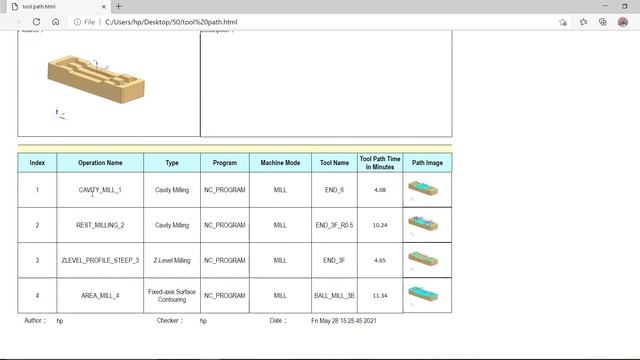Select the ZLEVEL_PROFILE_STEEP_3 operation name

(x=100, y=260)
